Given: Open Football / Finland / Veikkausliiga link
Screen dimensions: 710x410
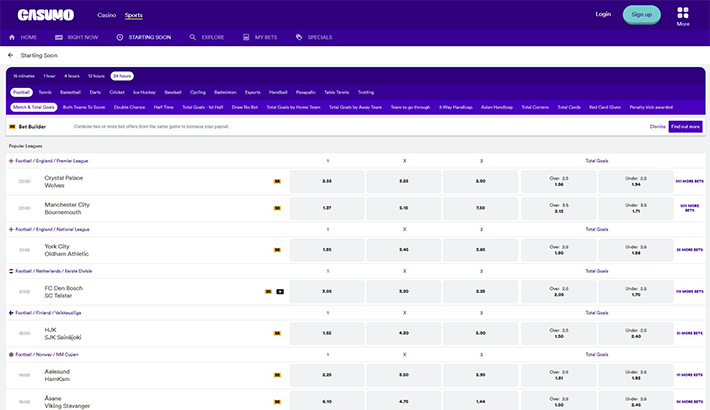Looking at the screenshot, I should point(48,313).
